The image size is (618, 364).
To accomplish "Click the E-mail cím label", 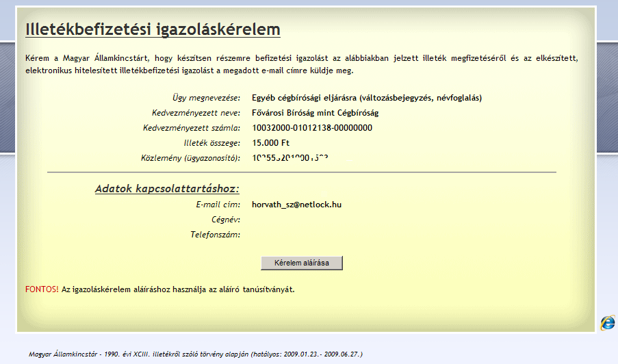I will coord(218,205).
